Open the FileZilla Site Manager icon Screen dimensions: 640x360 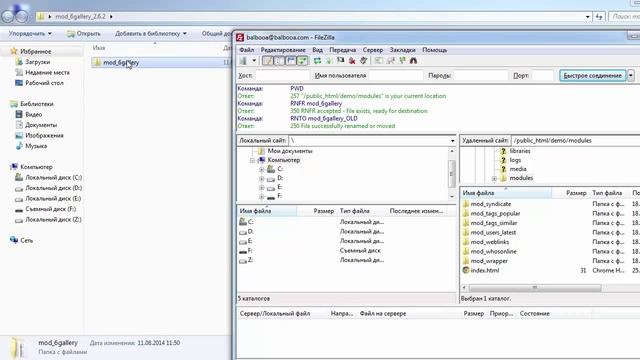243,61
